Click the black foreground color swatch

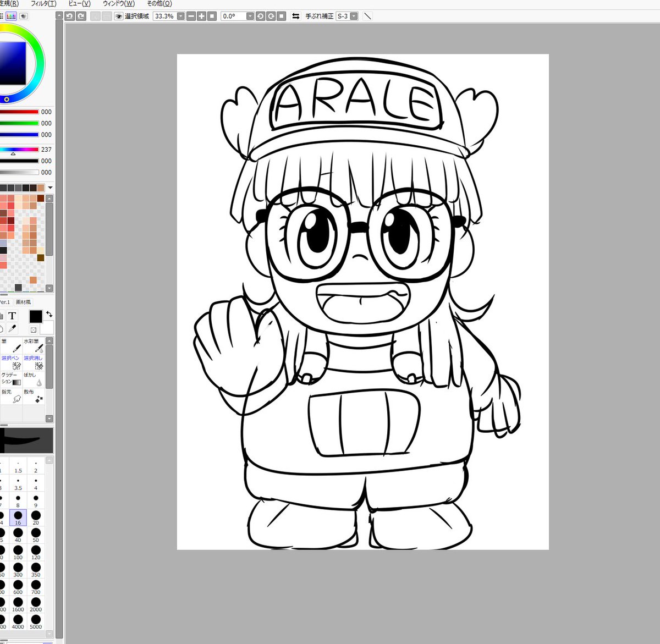36,316
